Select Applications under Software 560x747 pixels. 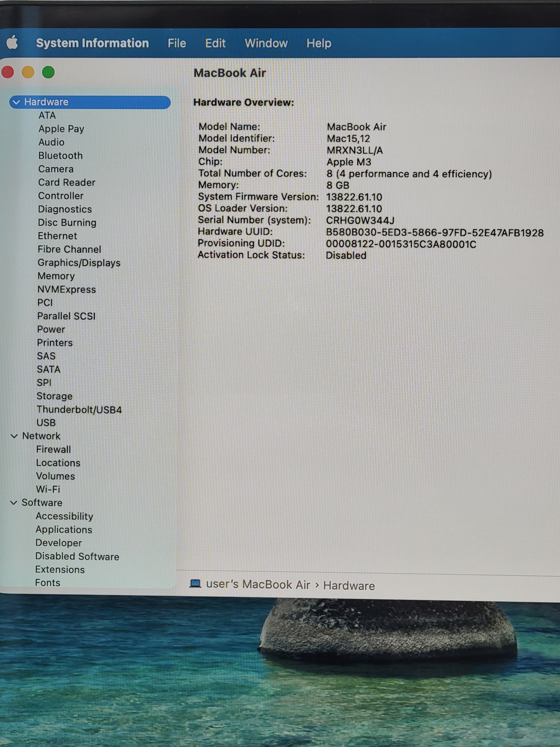(x=64, y=529)
